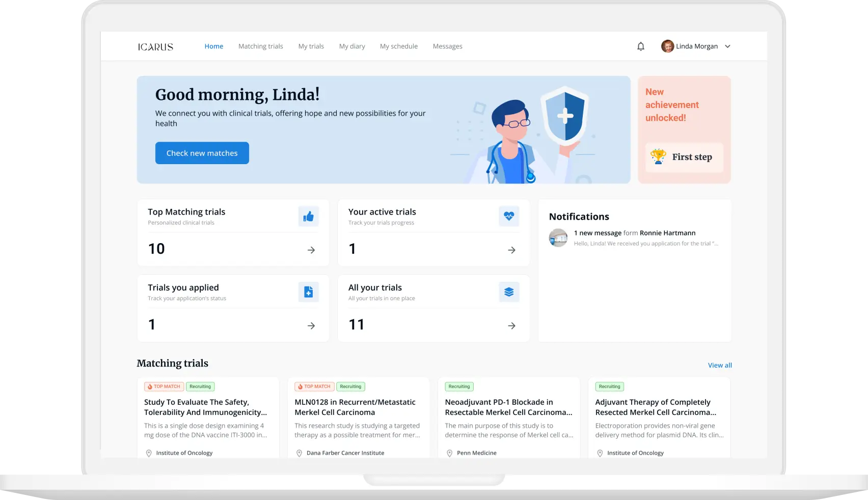
Task: Click the trophy icon beside First step
Action: (658, 157)
